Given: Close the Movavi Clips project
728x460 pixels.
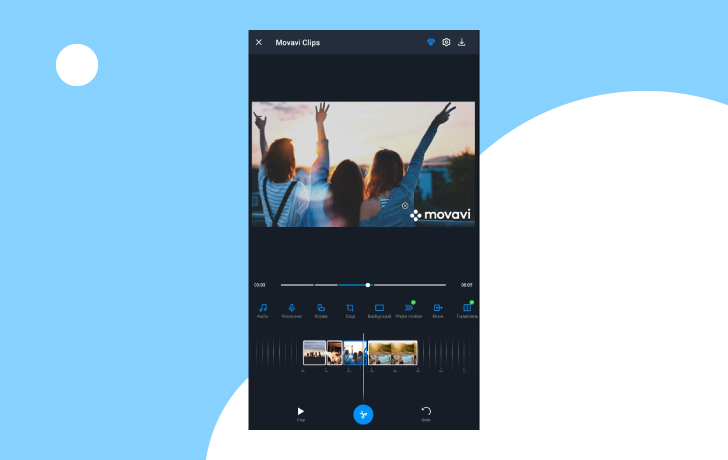Looking at the screenshot, I should [x=259, y=42].
